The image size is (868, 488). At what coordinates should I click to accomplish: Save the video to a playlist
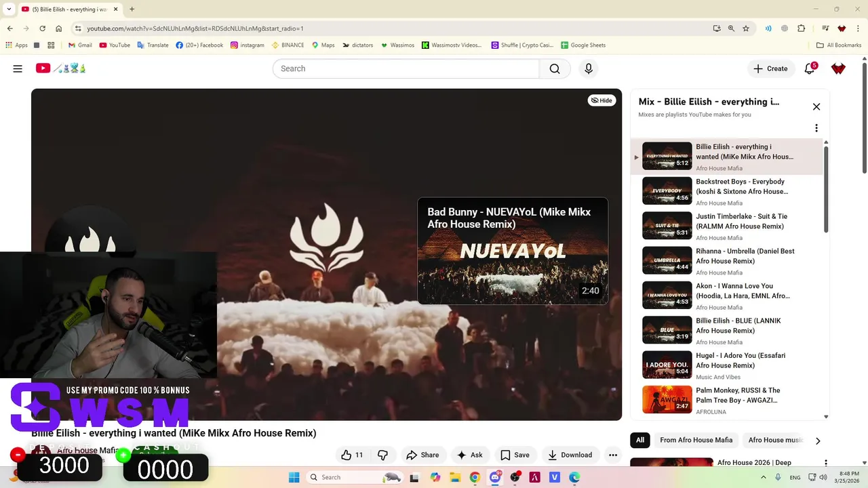[x=515, y=455]
